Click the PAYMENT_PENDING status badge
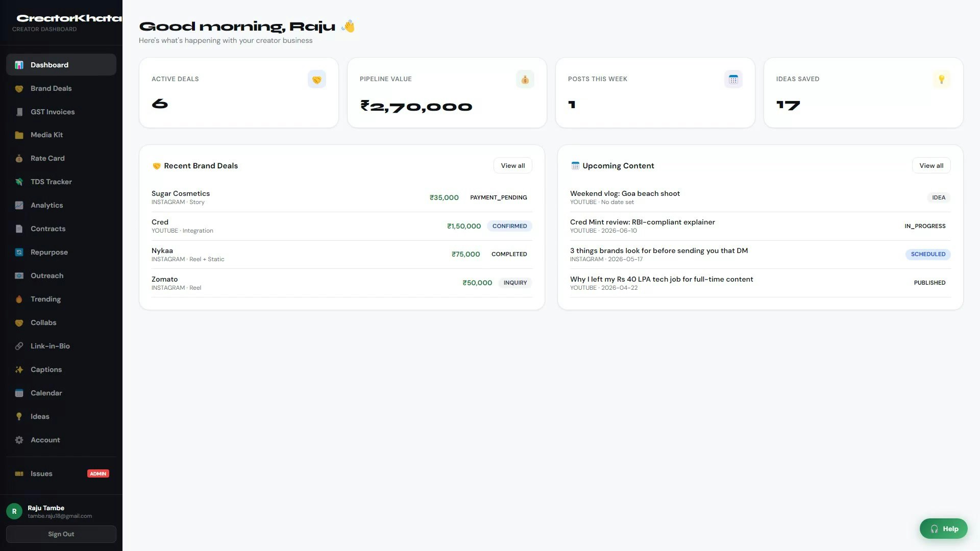Image resolution: width=980 pixels, height=551 pixels. [x=499, y=197]
